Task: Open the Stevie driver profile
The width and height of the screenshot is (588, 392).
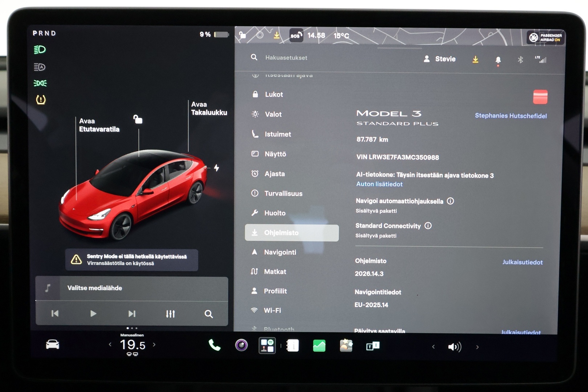Action: click(x=440, y=59)
